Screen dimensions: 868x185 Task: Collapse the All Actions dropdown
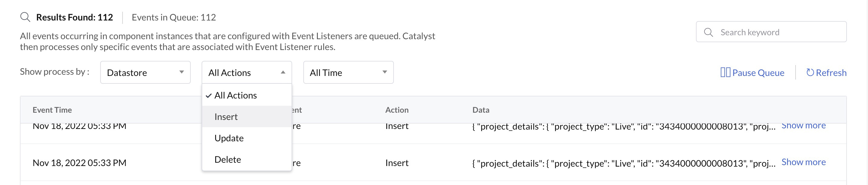(x=247, y=72)
